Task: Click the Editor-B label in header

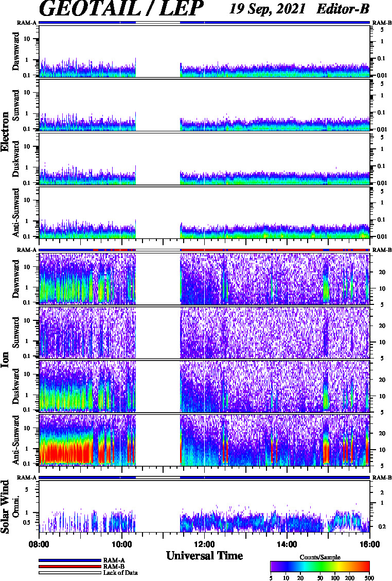Action: pyautogui.click(x=343, y=9)
